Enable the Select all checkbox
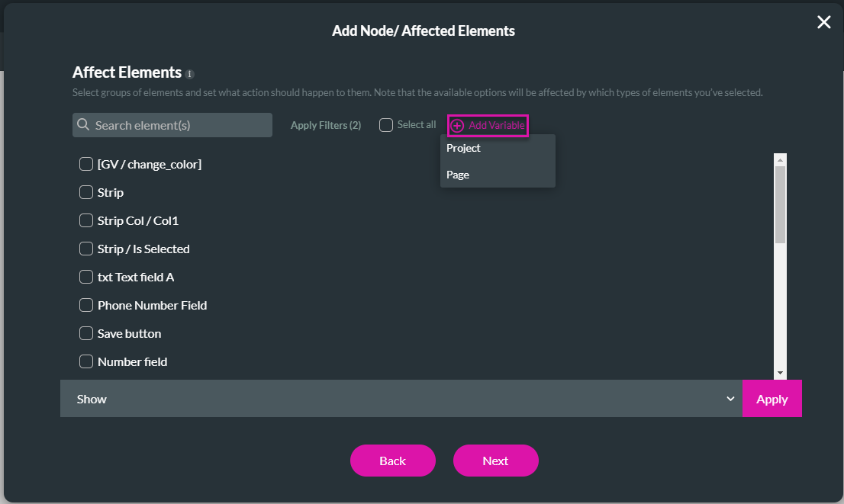 tap(385, 124)
